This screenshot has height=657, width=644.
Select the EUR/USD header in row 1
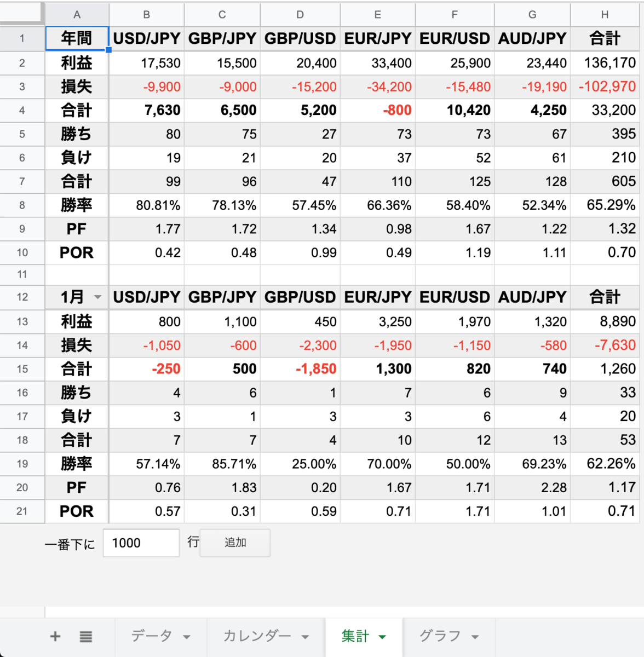click(x=455, y=38)
